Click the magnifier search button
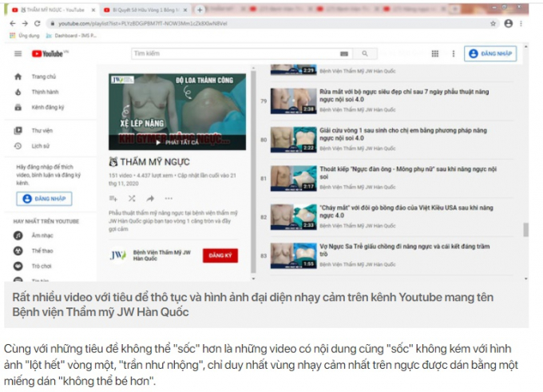Image resolution: width=543 pixels, height=392 pixels. click(365, 53)
